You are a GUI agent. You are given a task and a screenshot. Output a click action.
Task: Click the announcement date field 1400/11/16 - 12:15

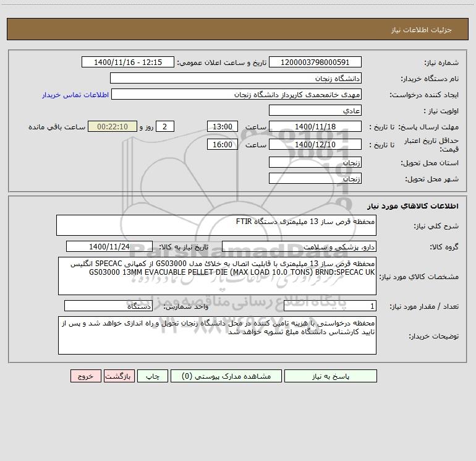click(x=128, y=62)
